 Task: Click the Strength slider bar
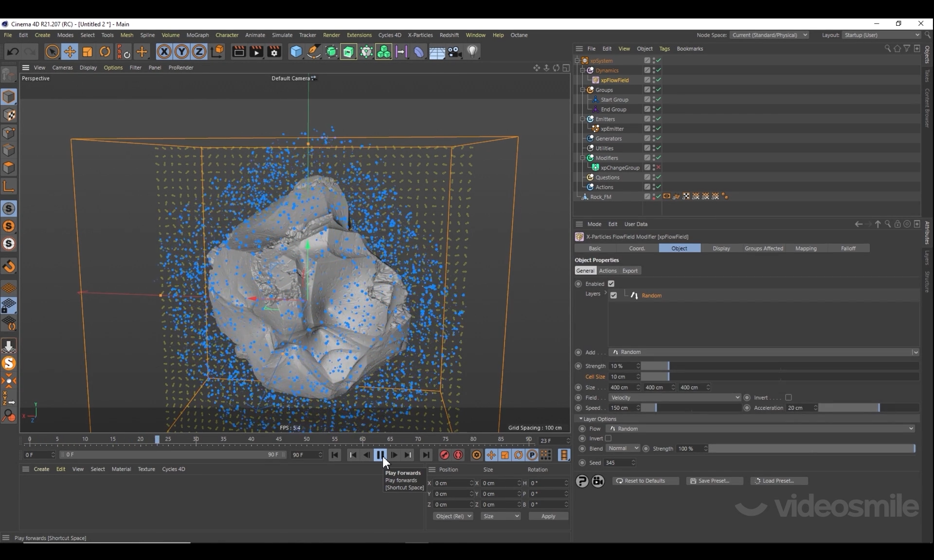tap(778, 366)
